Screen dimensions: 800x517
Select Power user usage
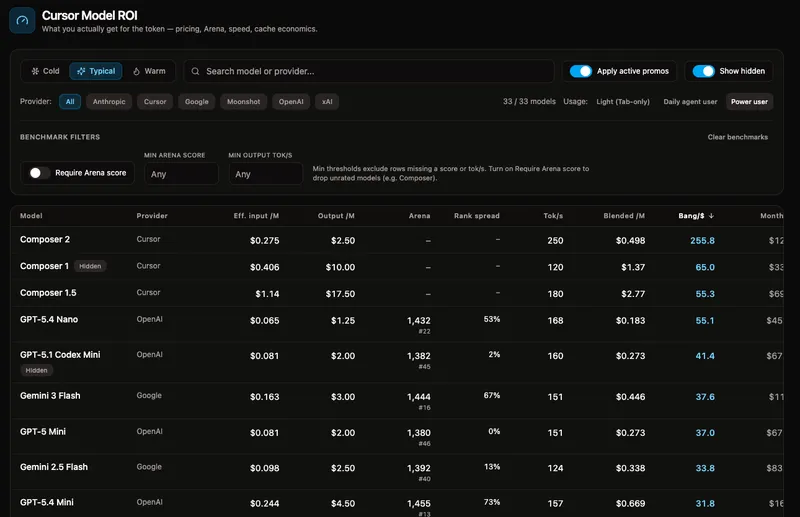click(749, 102)
